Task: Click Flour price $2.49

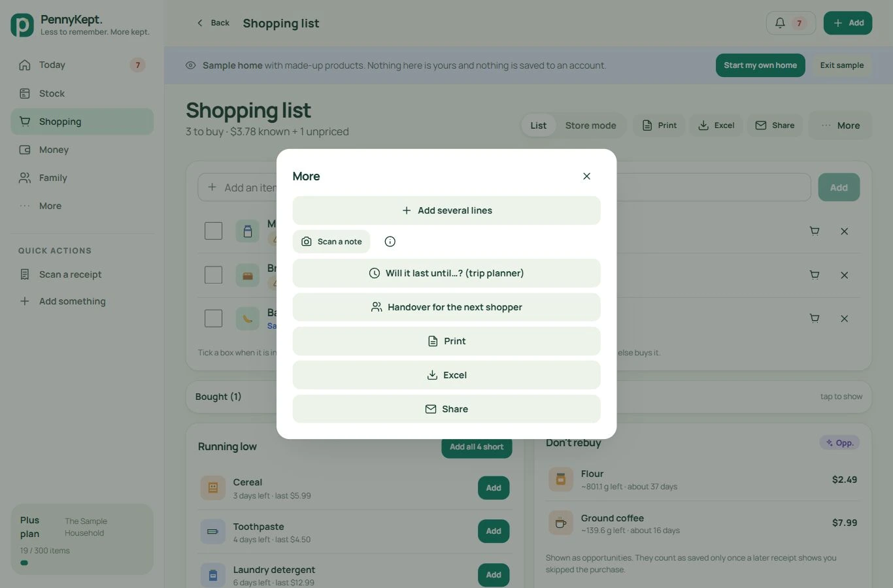Action: (x=844, y=480)
